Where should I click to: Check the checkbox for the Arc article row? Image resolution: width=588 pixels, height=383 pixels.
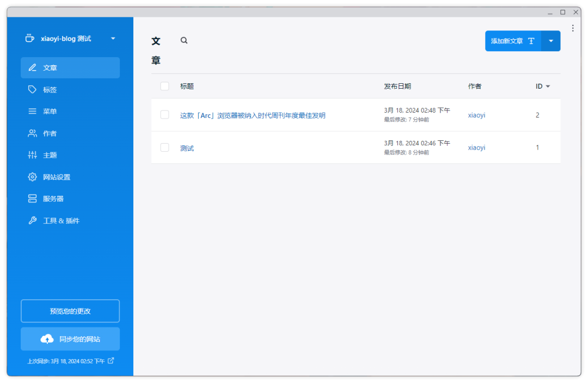164,115
